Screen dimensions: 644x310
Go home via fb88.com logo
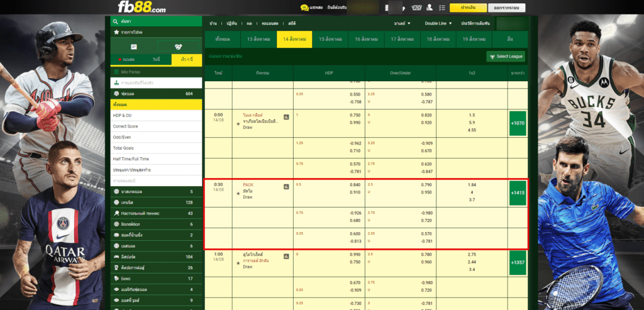pos(142,7)
